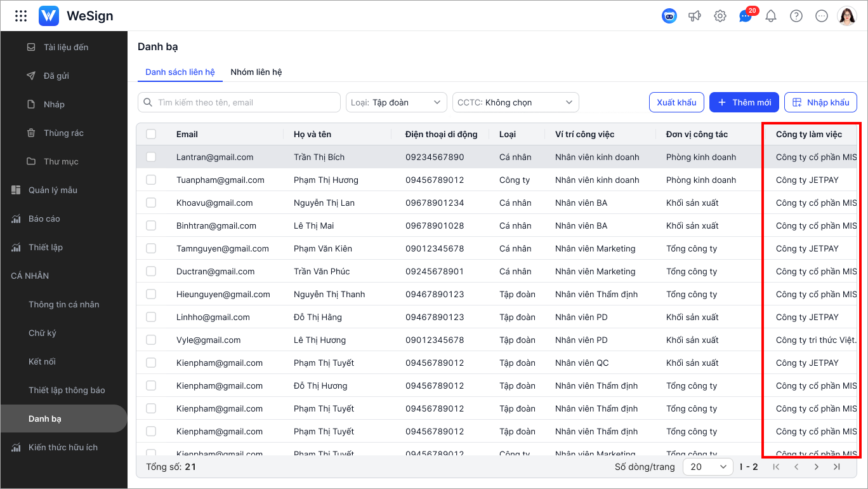Viewport: 868px width, 489px height.
Task: Toggle the select-all checkbox in table header
Action: (151, 134)
